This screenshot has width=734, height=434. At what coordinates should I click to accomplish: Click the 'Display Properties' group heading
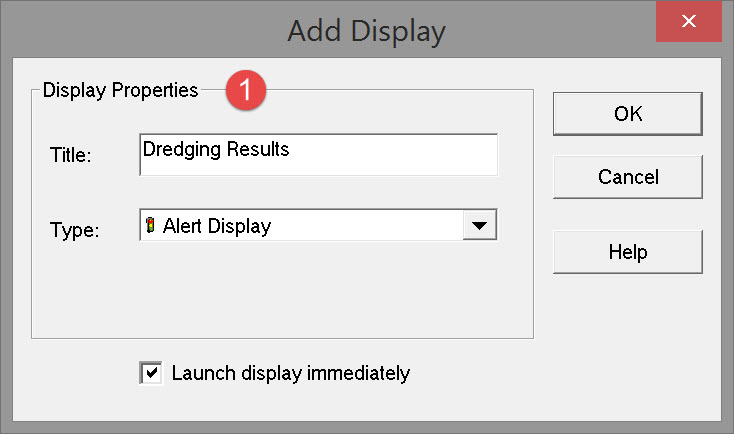[x=120, y=91]
